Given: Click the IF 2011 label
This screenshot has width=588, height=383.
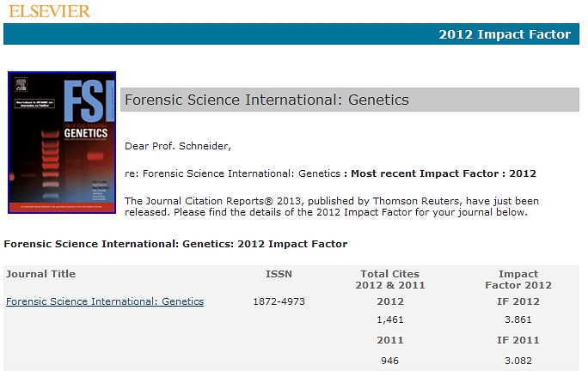Looking at the screenshot, I should [x=518, y=340].
